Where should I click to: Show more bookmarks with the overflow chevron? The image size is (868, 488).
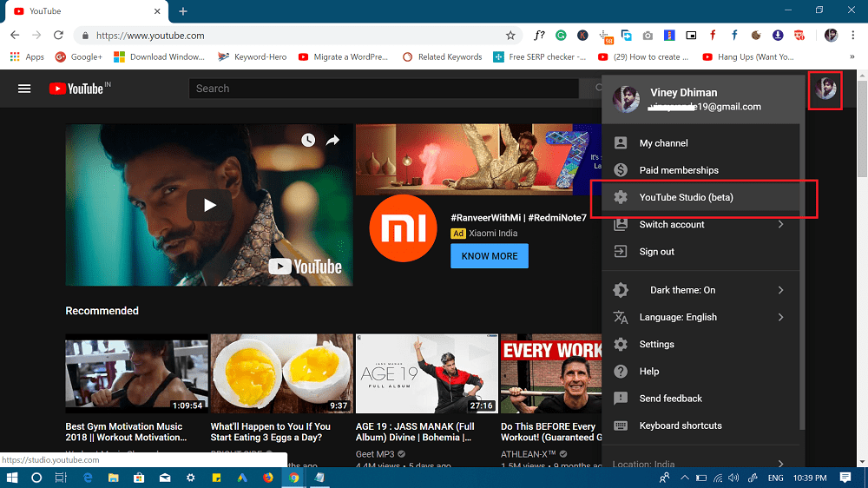852,56
